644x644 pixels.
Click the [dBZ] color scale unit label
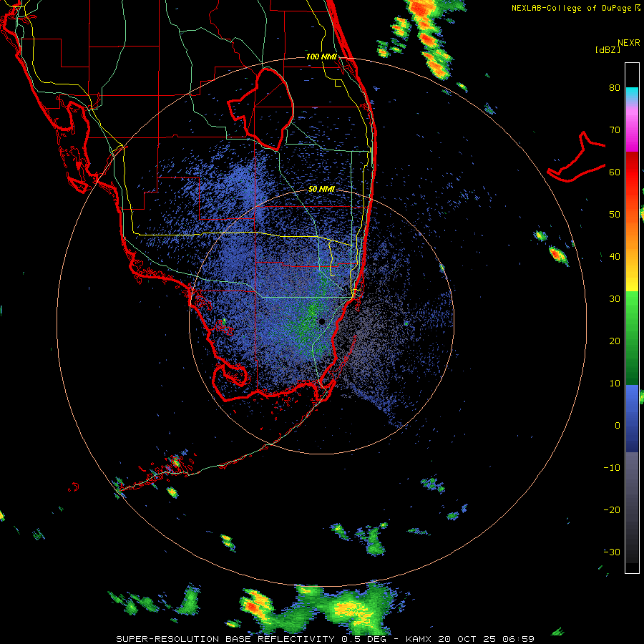[608, 49]
